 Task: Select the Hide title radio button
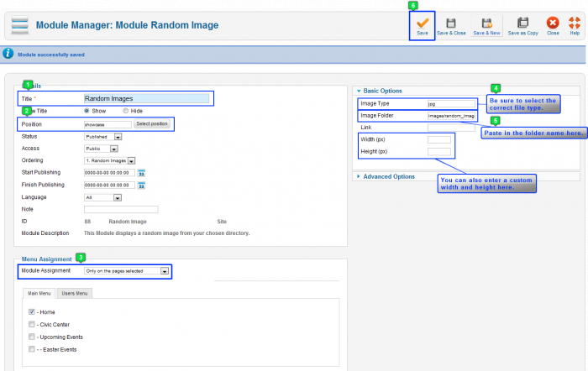[126, 111]
